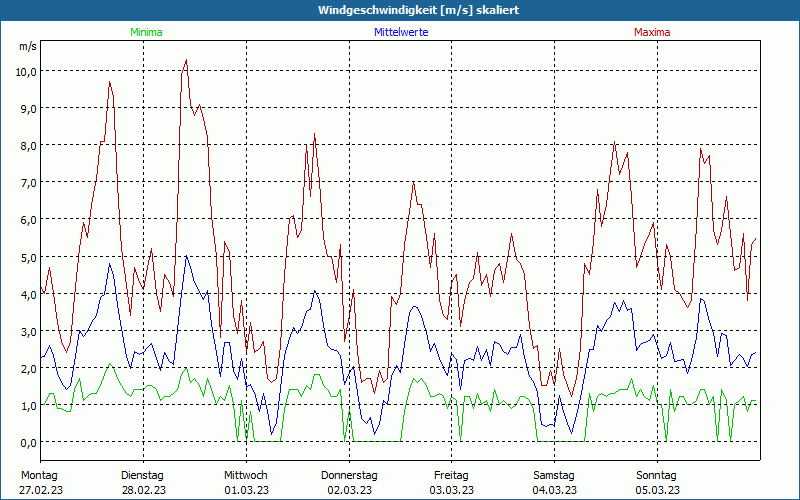The width and height of the screenshot is (800, 500).
Task: Select the red Maxima legend label
Action: pos(652,33)
